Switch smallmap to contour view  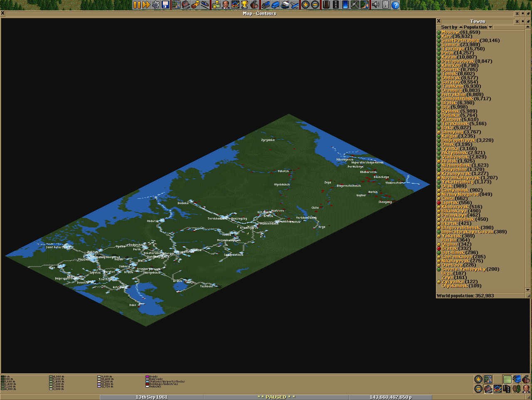coord(507,379)
